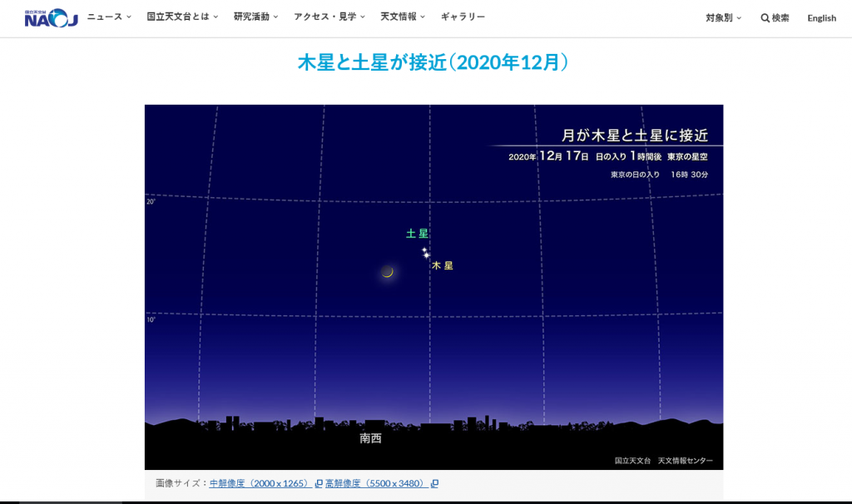This screenshot has width=852, height=504.
Task: Click the 南西 direction label in image
Action: (370, 438)
